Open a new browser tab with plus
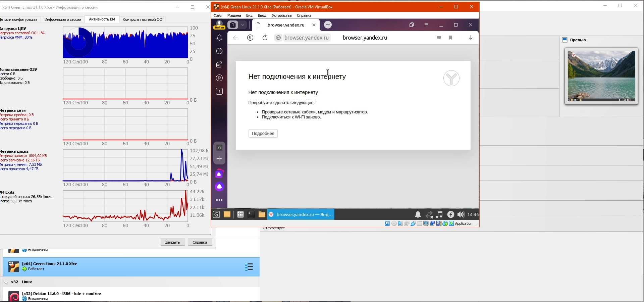Screen dimensions: 644x302 pos(328,25)
